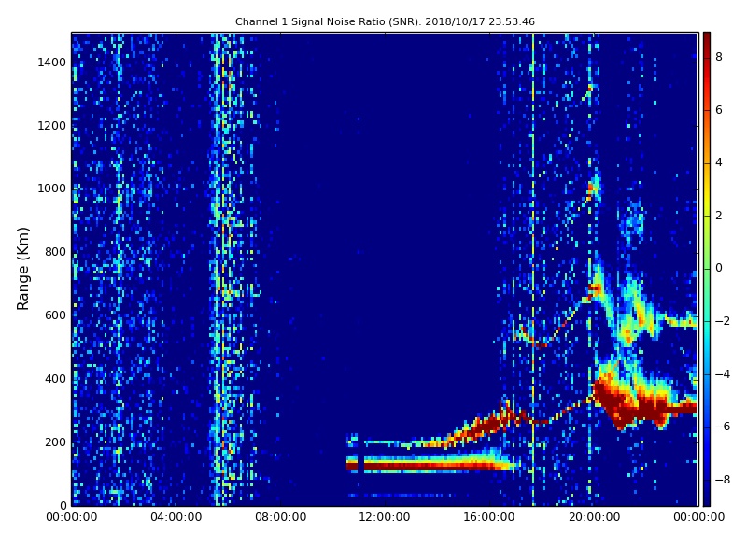The height and width of the screenshot is (560, 747).
Task: Click the dark red top of the colorbar
Action: [x=707, y=40]
